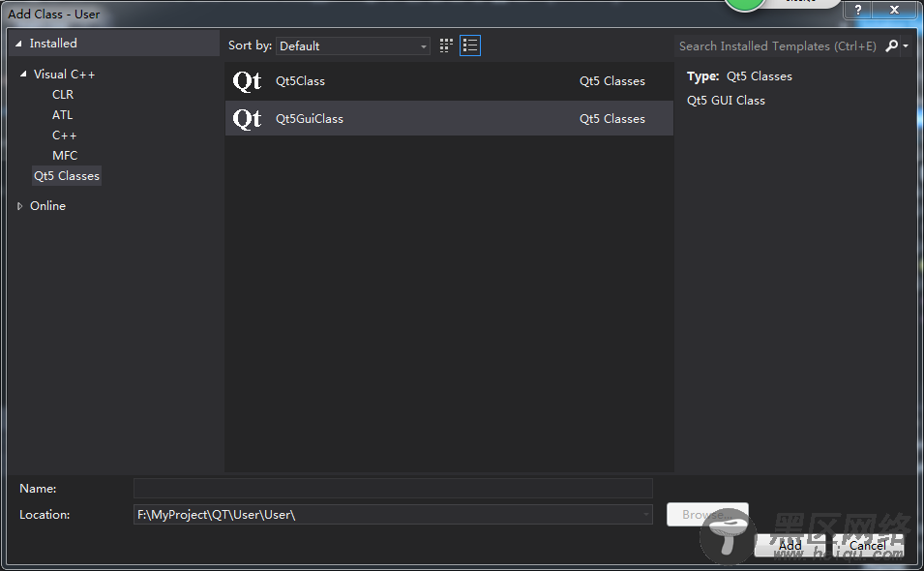This screenshot has width=924, height=571.
Task: Click the Search Installed Templates box
Action: point(778,45)
